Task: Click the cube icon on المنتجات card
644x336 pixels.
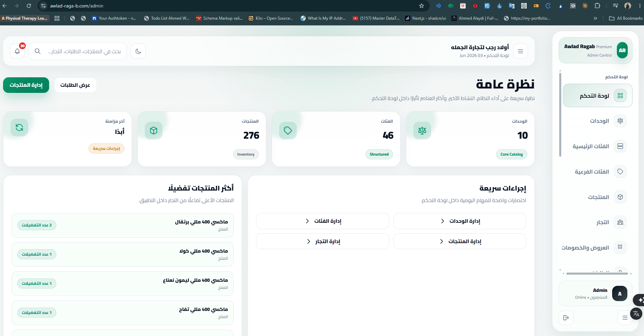Action: click(x=154, y=131)
